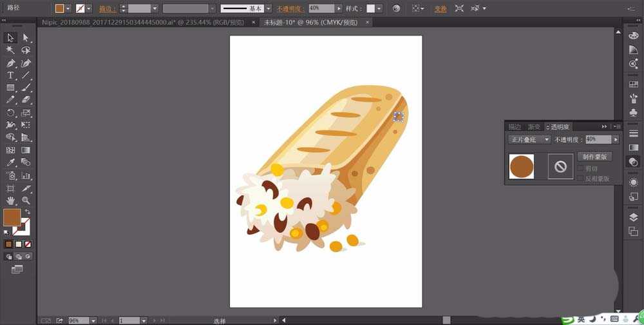Activate the Direct Selection tool
This screenshot has width=644, height=325.
(x=26, y=38)
